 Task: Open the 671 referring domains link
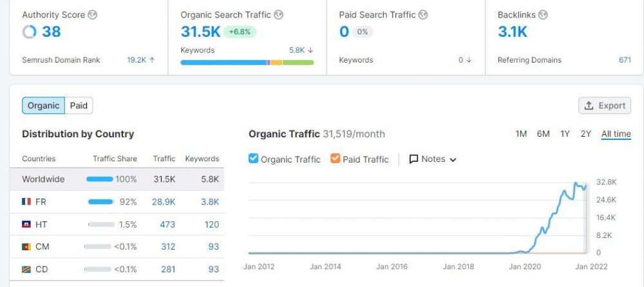pyautogui.click(x=625, y=60)
